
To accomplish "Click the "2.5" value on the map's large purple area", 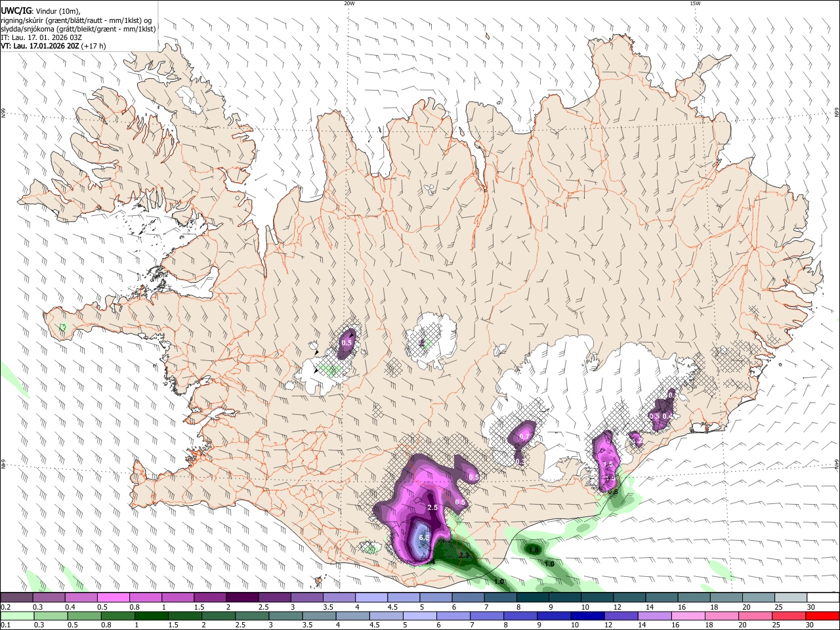I will [432, 508].
